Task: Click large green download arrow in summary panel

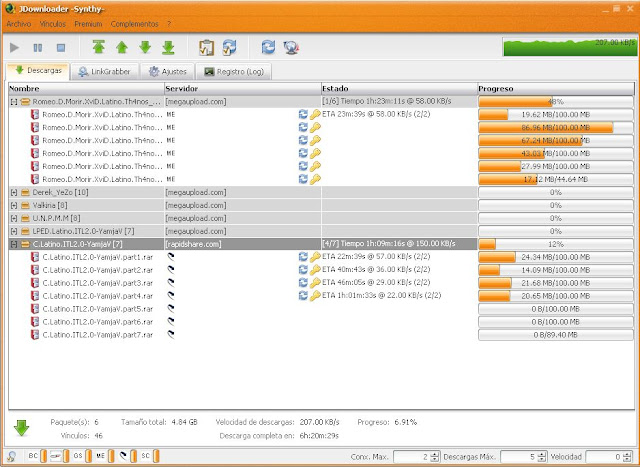Action: click(x=22, y=428)
